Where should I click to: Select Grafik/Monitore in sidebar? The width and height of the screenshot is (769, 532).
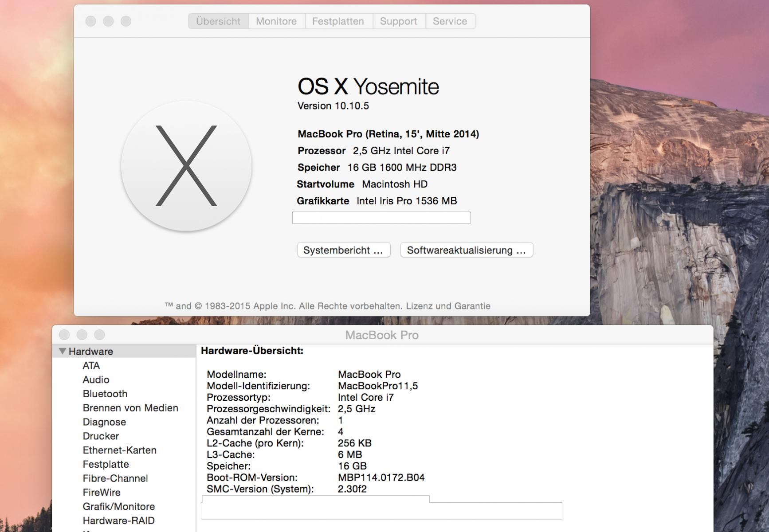click(x=119, y=507)
